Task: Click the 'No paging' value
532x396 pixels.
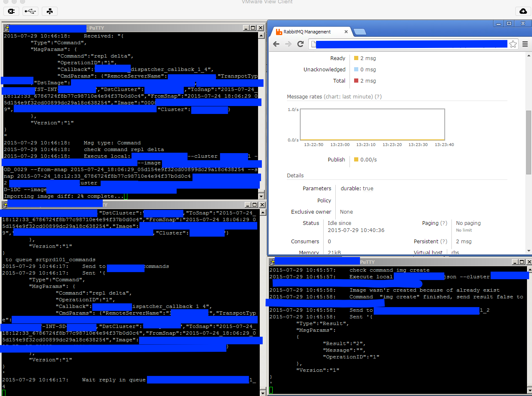Action: click(x=468, y=223)
